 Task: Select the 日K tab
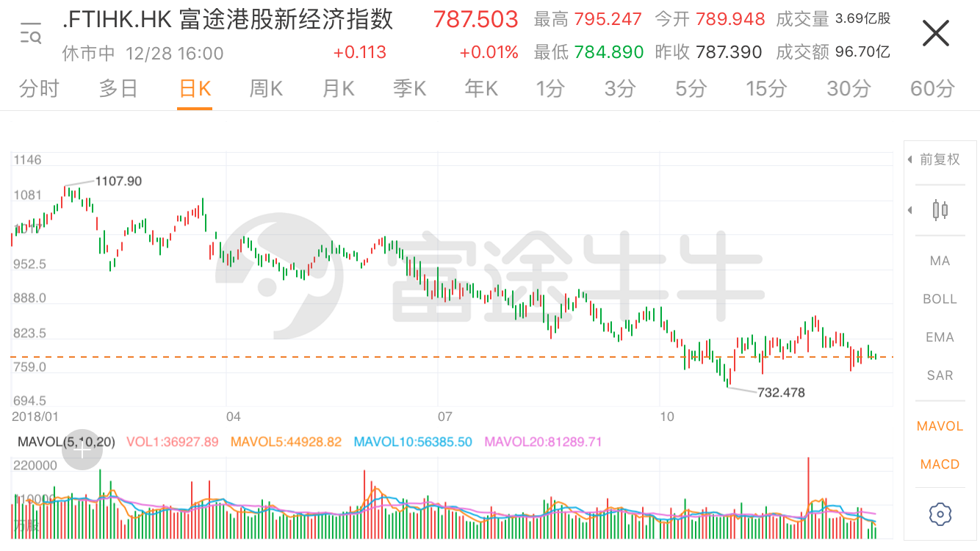click(195, 89)
